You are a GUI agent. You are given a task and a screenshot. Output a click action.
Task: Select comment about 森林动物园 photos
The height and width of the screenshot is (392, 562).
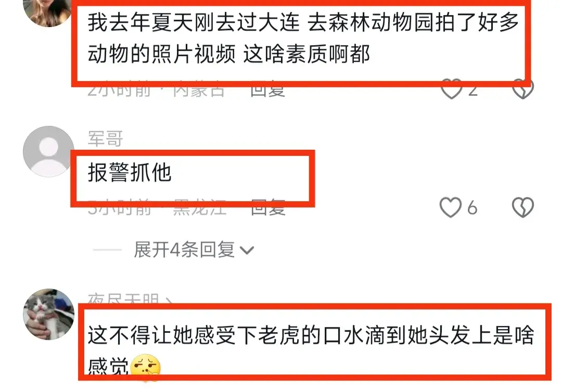303,38
